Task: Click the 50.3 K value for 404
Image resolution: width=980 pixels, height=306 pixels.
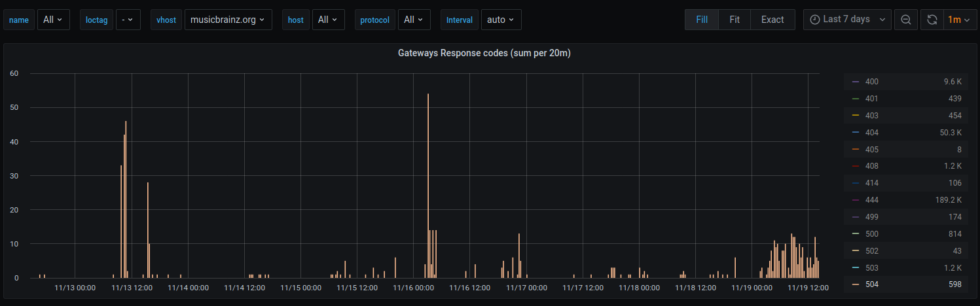Action: point(949,133)
